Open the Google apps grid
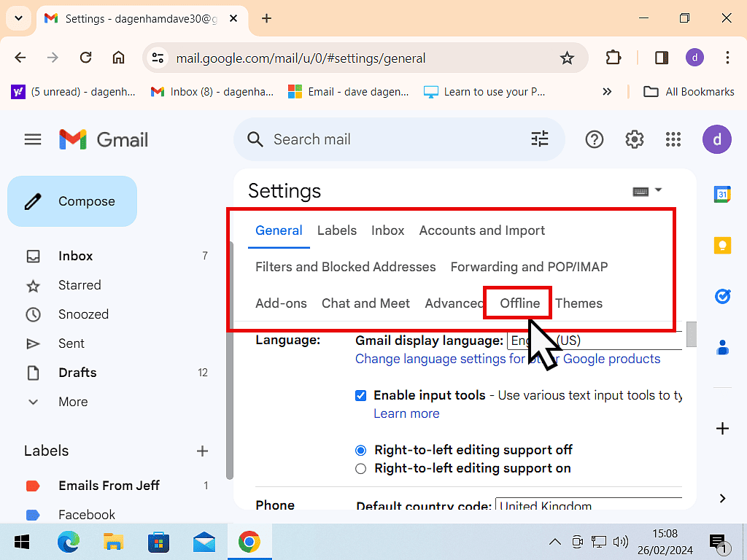The height and width of the screenshot is (560, 747). click(x=673, y=139)
